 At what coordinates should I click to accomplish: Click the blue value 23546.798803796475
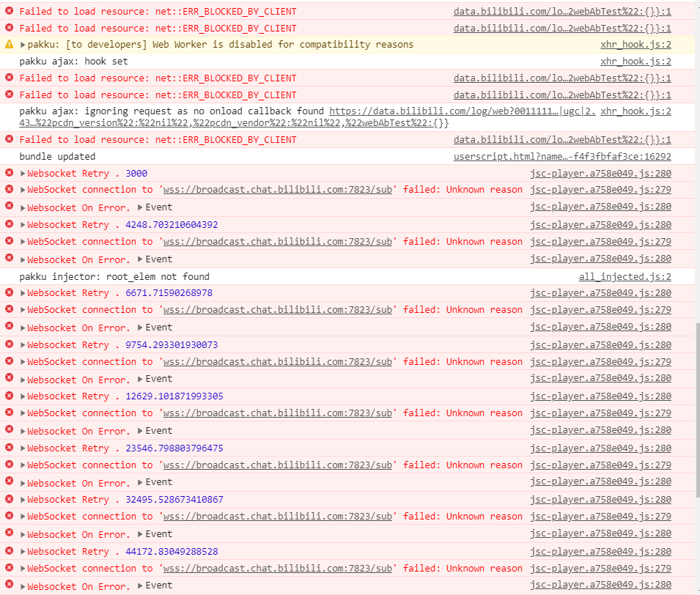(174, 448)
